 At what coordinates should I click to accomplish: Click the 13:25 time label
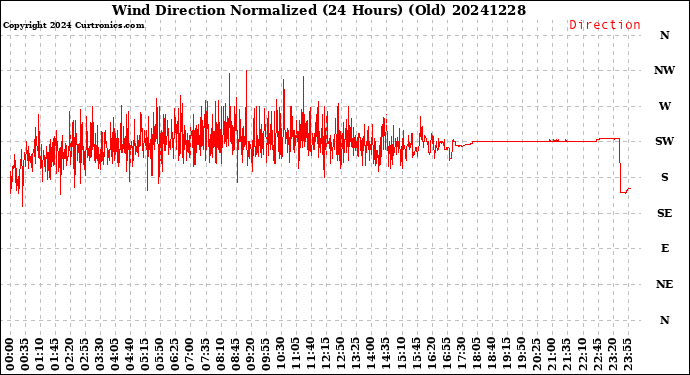pos(356,354)
